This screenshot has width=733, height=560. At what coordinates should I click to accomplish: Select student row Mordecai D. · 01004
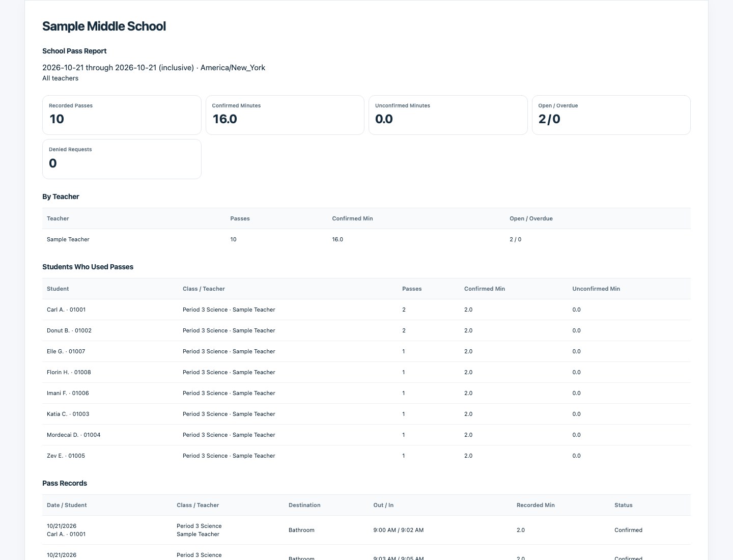pyautogui.click(x=366, y=435)
